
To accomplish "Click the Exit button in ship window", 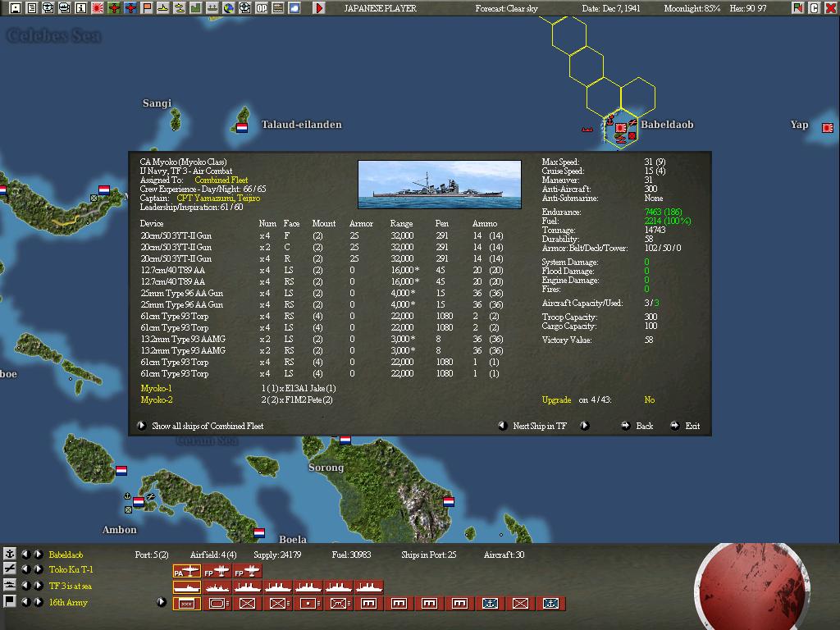I will click(685, 426).
